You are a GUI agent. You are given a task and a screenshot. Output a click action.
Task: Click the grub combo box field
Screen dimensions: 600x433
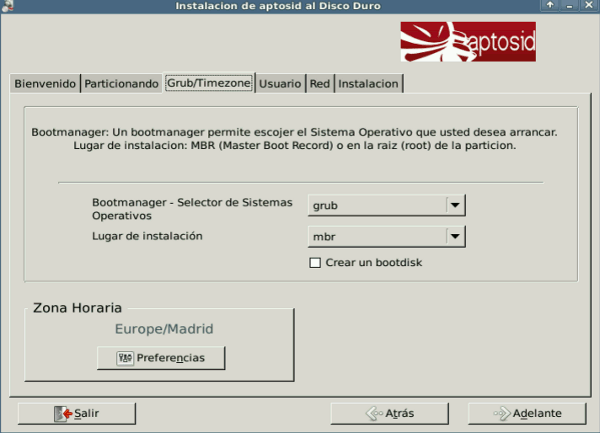(x=386, y=205)
